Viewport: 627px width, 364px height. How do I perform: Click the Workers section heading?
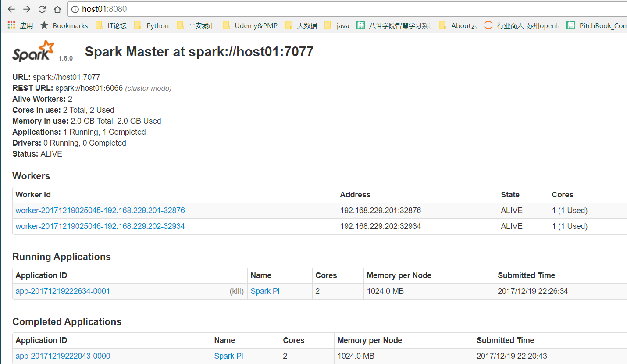tap(31, 176)
